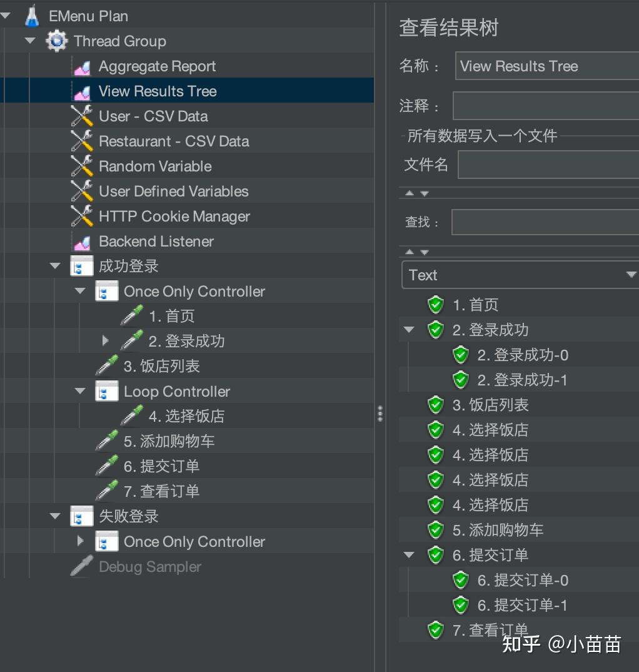Expand the 2. 登录成功 sampler in test plan

coord(106,341)
